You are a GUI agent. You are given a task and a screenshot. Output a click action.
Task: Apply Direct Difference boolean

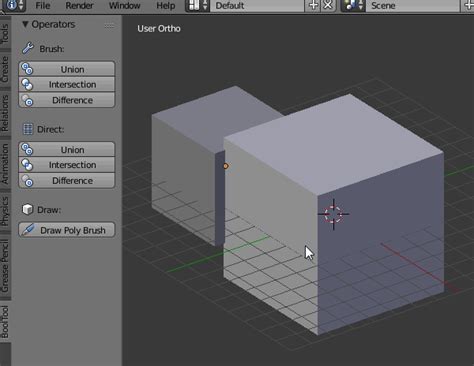(67, 180)
